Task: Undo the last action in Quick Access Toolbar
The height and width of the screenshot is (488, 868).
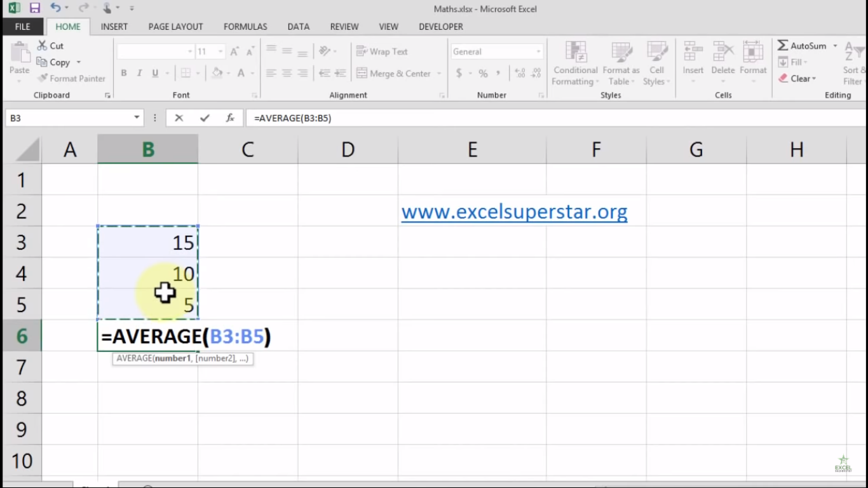Action: [x=55, y=8]
